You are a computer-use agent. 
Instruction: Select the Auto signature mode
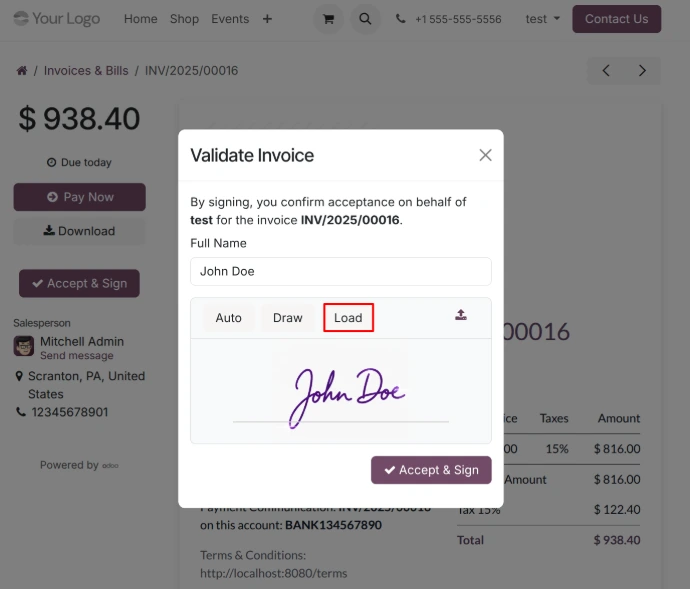point(229,318)
